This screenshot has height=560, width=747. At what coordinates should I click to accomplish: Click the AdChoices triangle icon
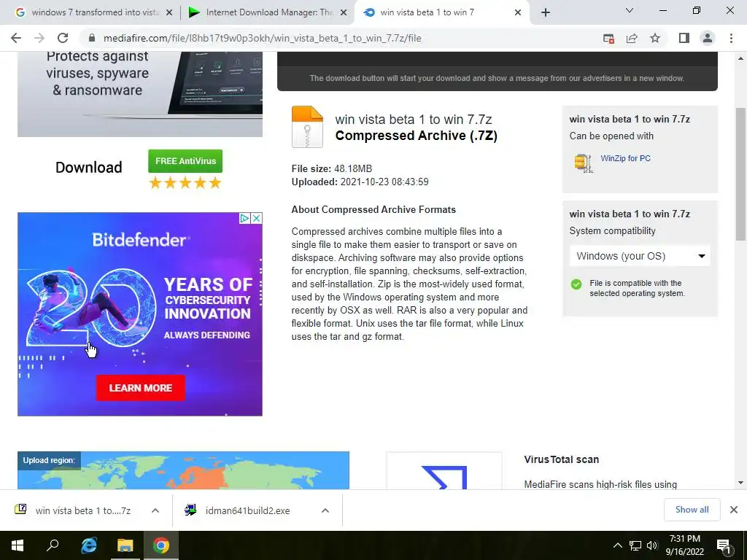[244, 218]
